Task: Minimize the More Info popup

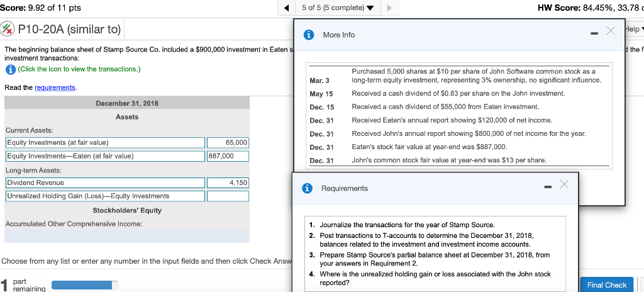Action: pyautogui.click(x=594, y=35)
